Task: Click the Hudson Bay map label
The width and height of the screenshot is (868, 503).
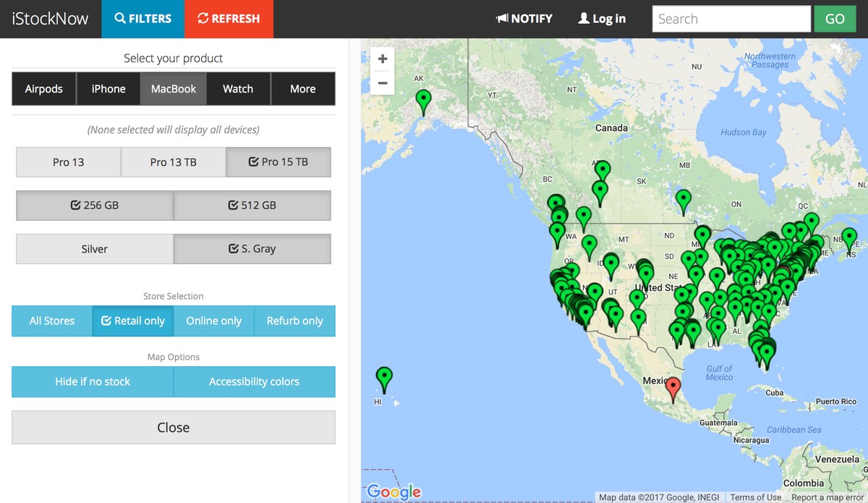Action: tap(744, 132)
